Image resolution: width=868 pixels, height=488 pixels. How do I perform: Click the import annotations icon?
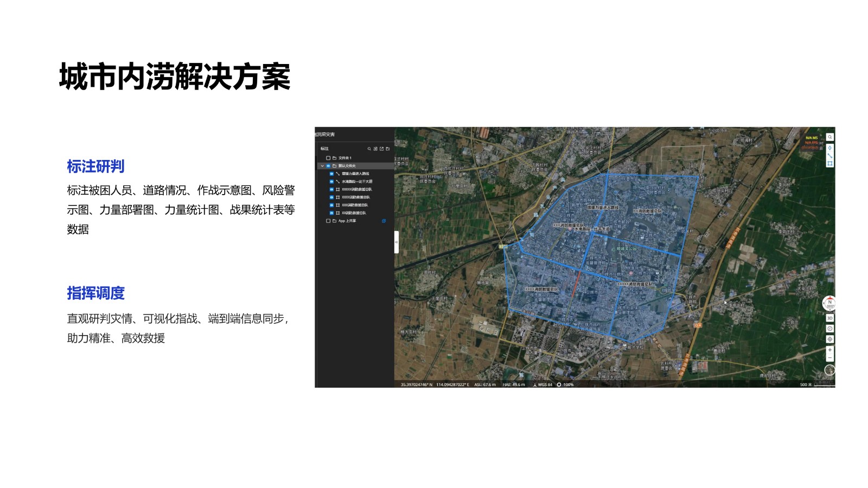click(375, 149)
